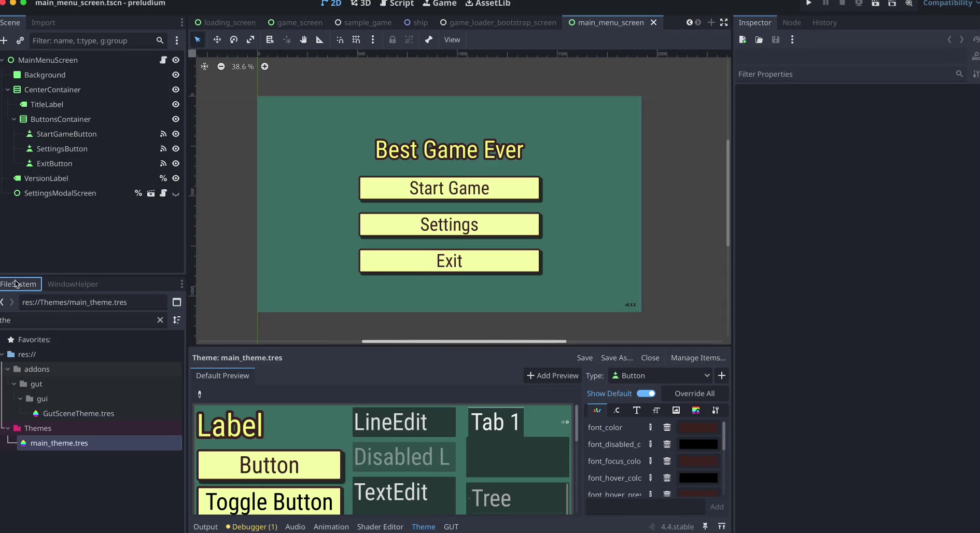Select the Ruler mode tool

tap(320, 40)
